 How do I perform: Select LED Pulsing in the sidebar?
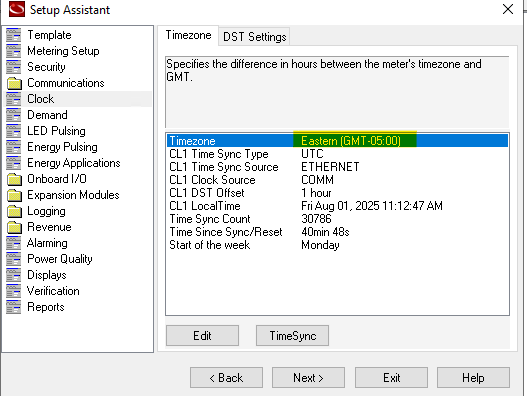56,131
